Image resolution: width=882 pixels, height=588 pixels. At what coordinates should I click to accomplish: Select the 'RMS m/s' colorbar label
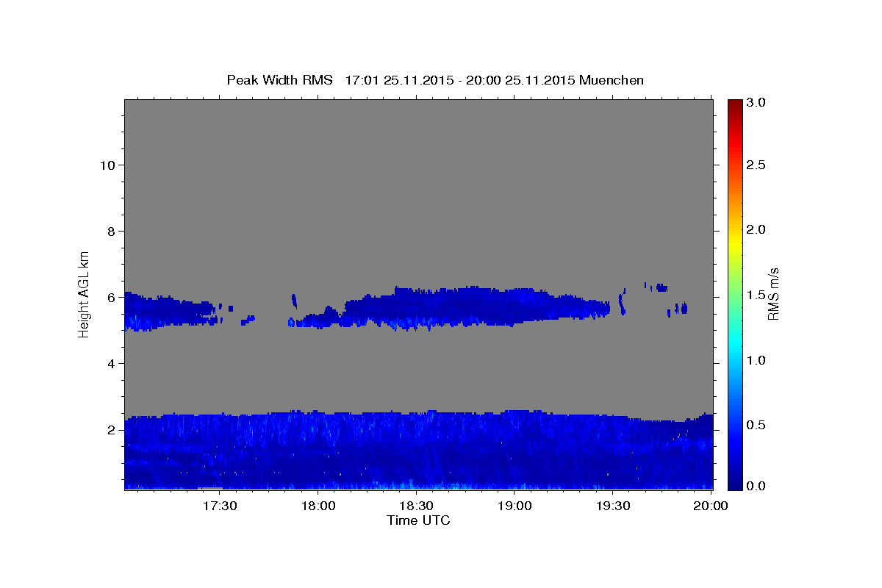pyautogui.click(x=773, y=293)
